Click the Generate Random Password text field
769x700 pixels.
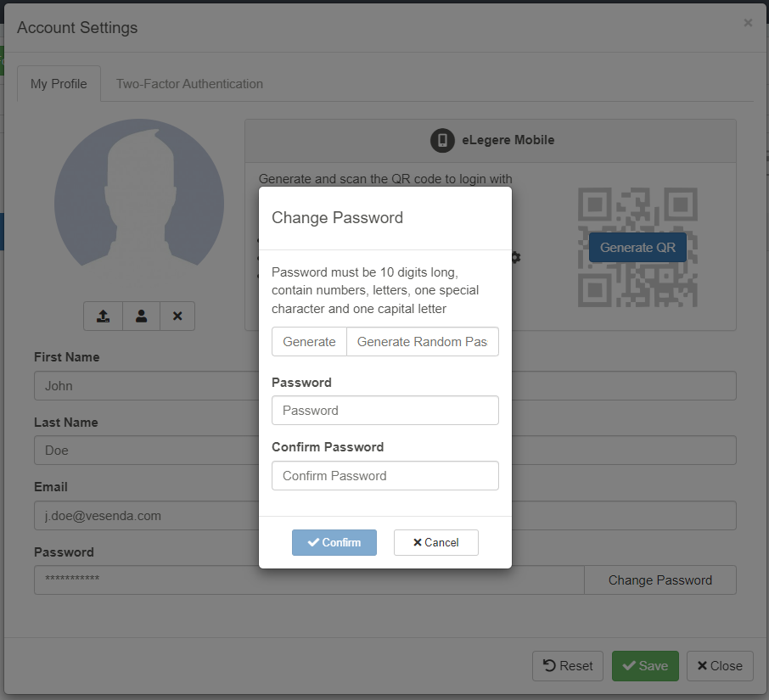point(422,341)
